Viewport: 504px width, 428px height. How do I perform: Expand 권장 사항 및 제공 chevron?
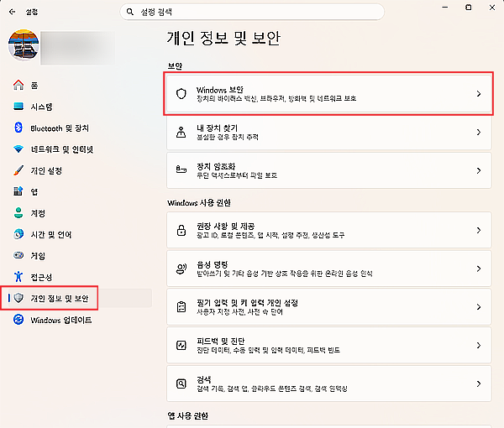pyautogui.click(x=479, y=230)
